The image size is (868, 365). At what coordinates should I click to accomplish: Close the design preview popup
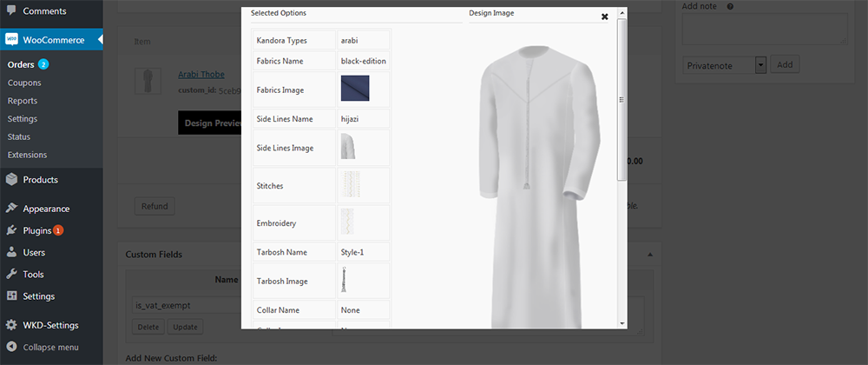(x=604, y=17)
